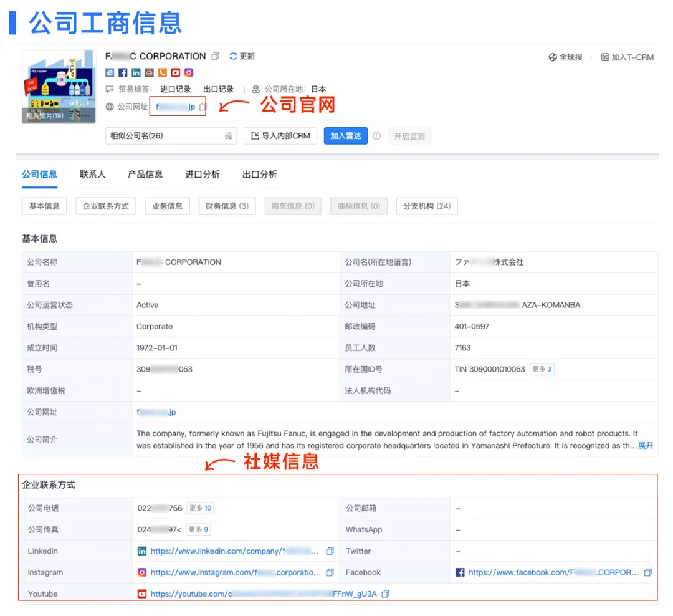Click the 加入T-CRM icon
The image size is (673, 616).
point(604,57)
